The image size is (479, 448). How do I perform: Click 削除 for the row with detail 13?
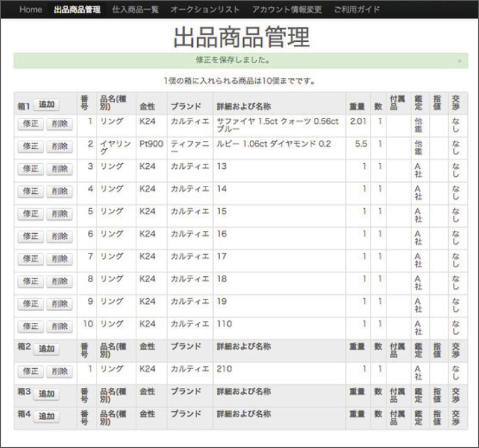[x=60, y=169]
